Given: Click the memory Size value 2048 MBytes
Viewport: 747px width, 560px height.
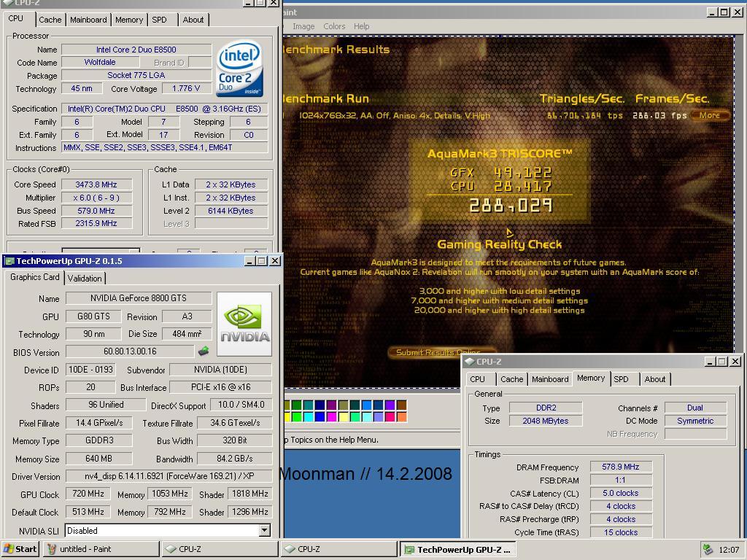Looking at the screenshot, I should [546, 421].
